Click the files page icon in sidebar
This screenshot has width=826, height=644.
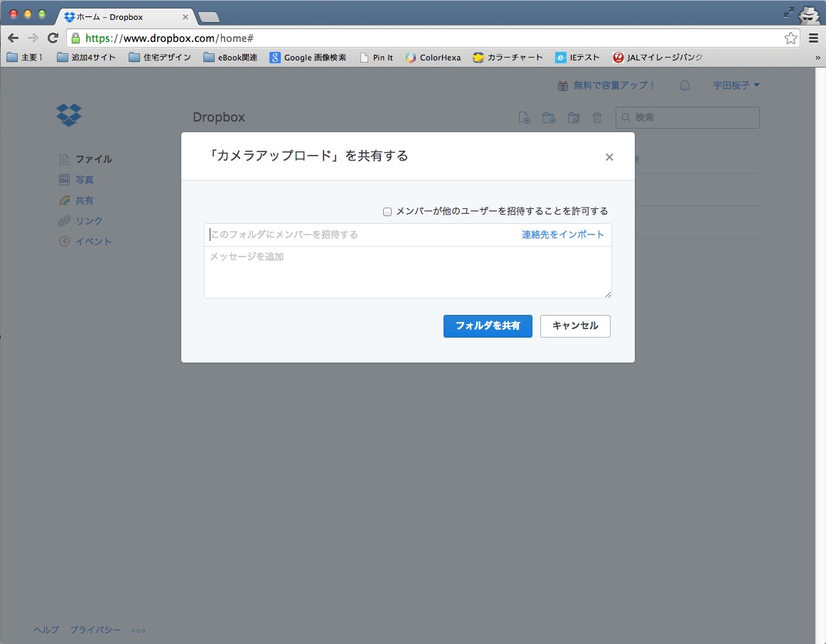click(64, 159)
